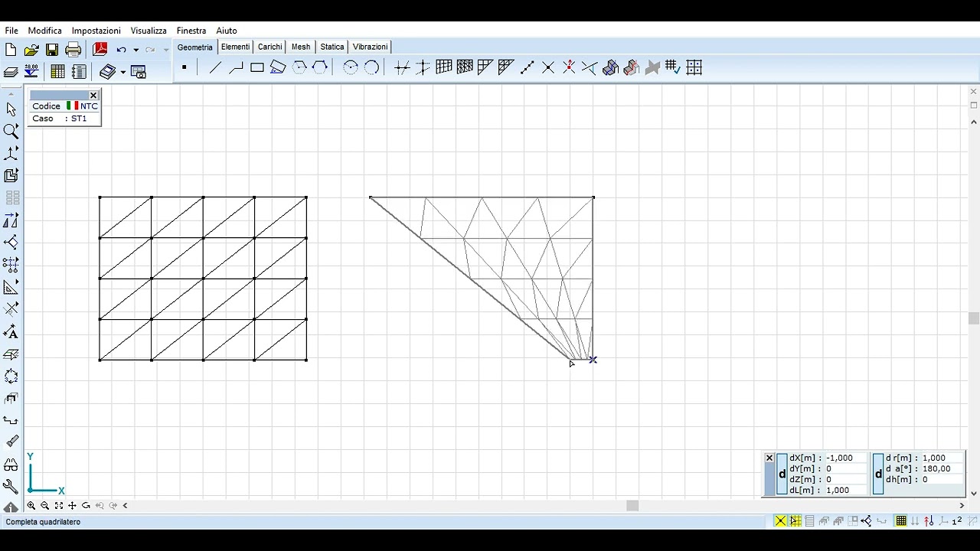Screen dimensions: 980x551
Task: Select the arrow pointer tool in left sidebar
Action: (x=11, y=109)
